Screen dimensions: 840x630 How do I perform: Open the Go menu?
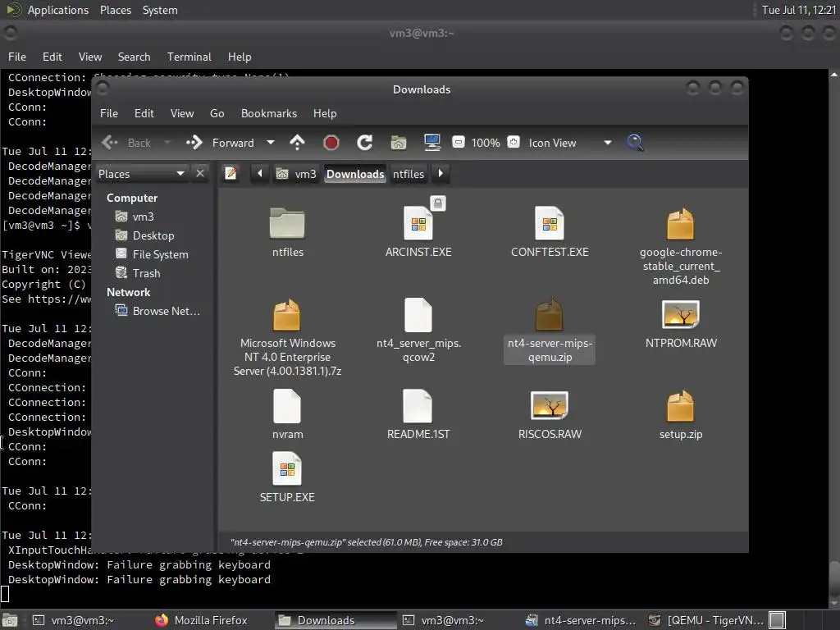pyautogui.click(x=217, y=113)
